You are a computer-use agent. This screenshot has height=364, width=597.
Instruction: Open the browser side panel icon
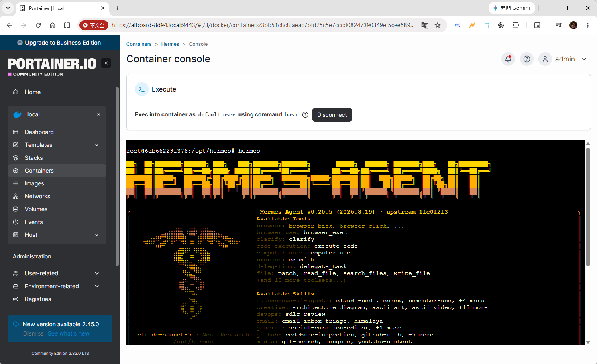point(537,25)
